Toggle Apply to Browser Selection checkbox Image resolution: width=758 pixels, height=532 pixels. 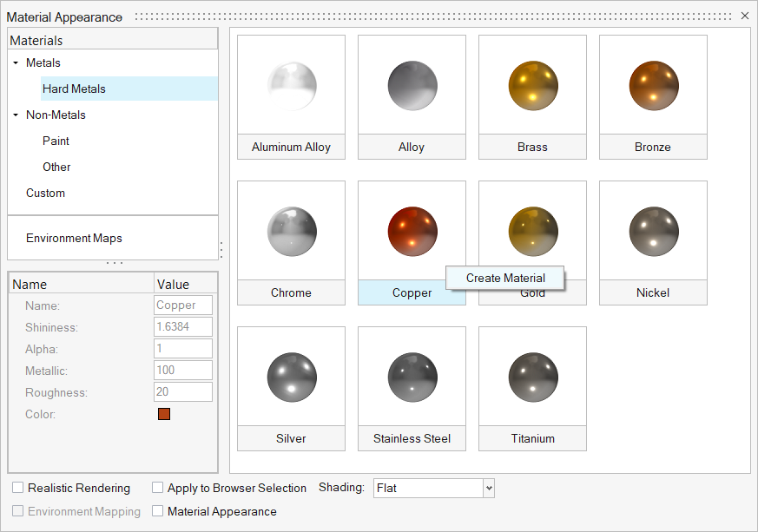coord(158,489)
